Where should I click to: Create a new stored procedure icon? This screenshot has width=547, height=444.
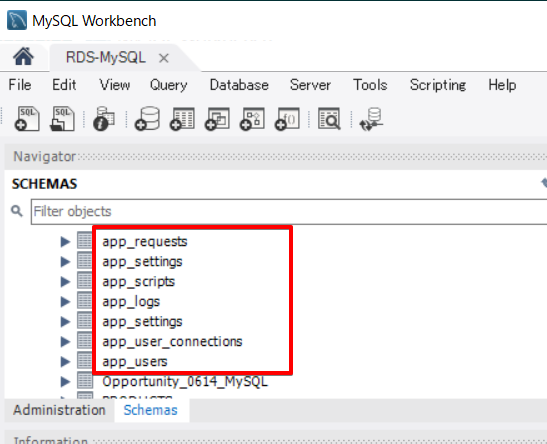pos(252,119)
